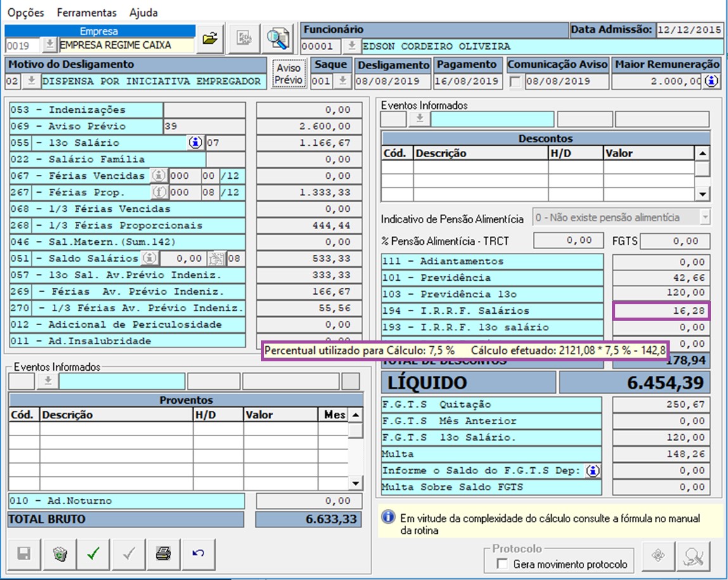728x580 pixels.
Task: Click the green checkmark confirm icon
Action: click(94, 554)
